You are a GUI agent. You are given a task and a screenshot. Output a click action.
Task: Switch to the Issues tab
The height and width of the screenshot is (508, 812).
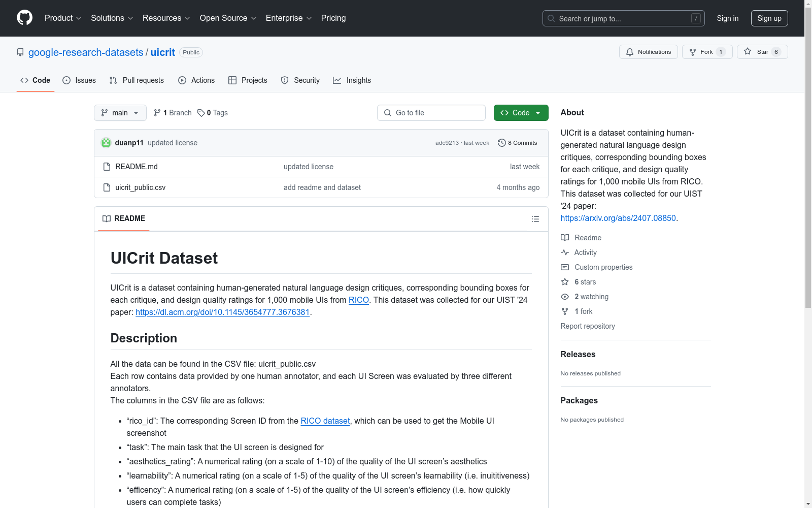click(x=79, y=80)
